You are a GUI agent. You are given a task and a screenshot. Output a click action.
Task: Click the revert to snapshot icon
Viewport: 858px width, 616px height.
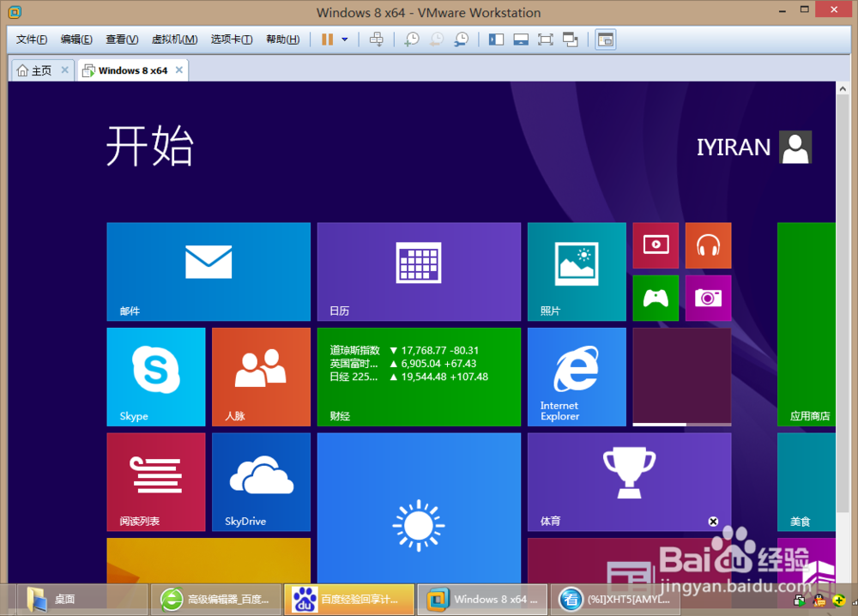(436, 39)
